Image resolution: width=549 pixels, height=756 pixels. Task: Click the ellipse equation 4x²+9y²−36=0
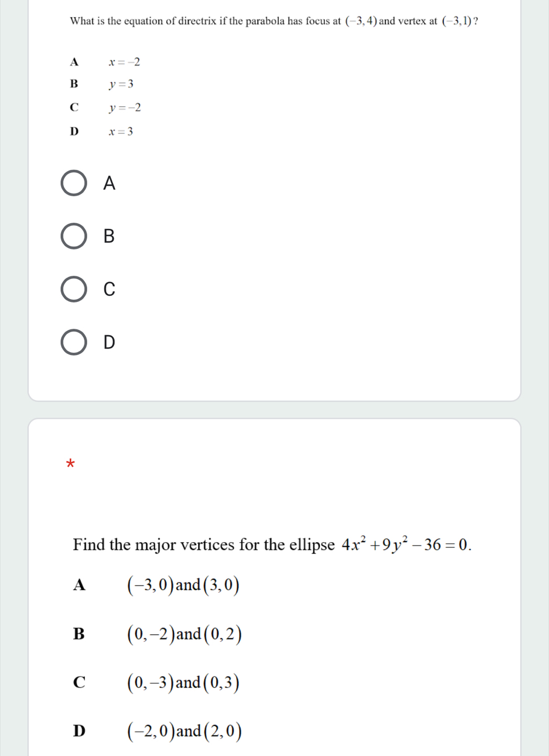click(406, 545)
